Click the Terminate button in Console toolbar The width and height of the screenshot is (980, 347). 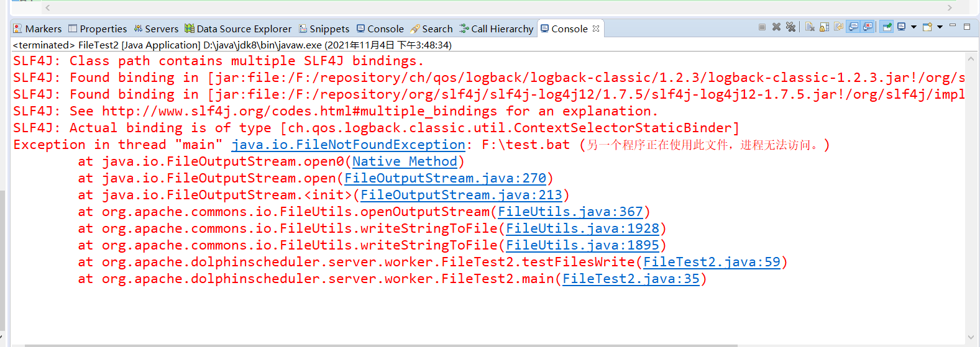click(762, 27)
